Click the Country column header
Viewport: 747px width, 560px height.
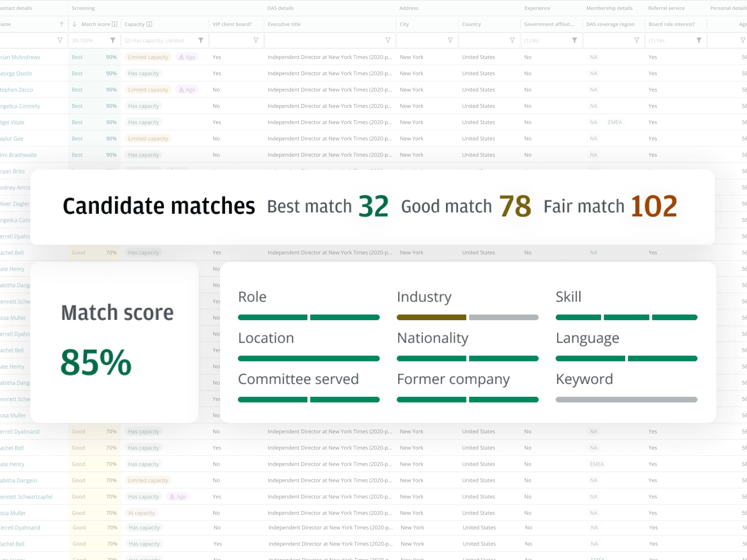471,24
